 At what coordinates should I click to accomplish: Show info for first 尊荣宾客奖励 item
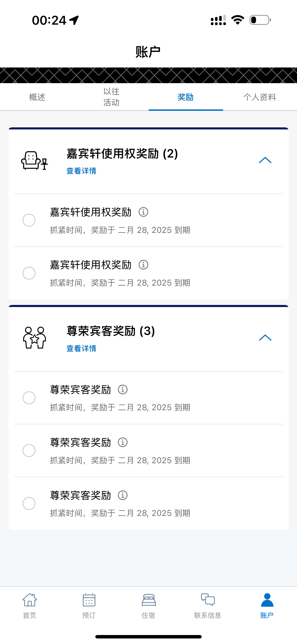coord(122,389)
